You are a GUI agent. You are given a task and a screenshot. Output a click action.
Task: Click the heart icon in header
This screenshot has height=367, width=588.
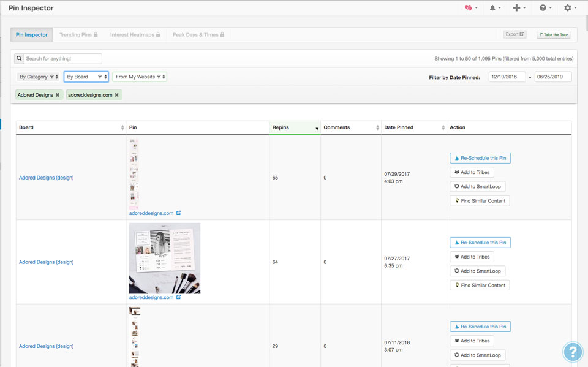tap(470, 8)
